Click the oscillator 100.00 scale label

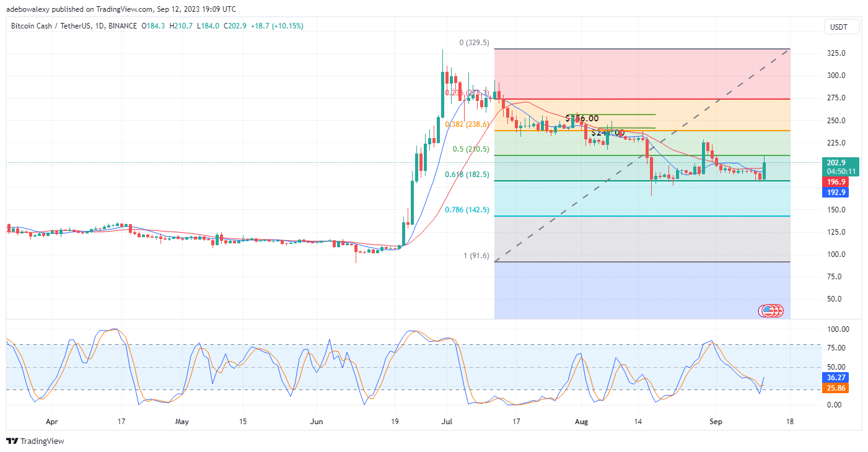[x=838, y=329]
